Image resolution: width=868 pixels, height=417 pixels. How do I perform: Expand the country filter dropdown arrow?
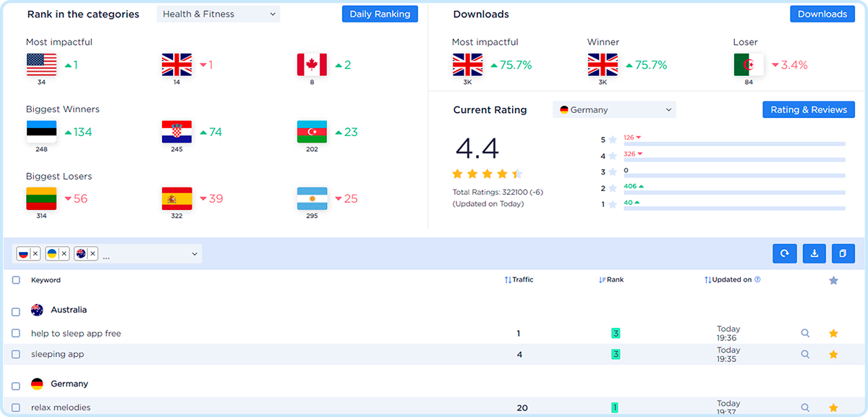tap(194, 254)
